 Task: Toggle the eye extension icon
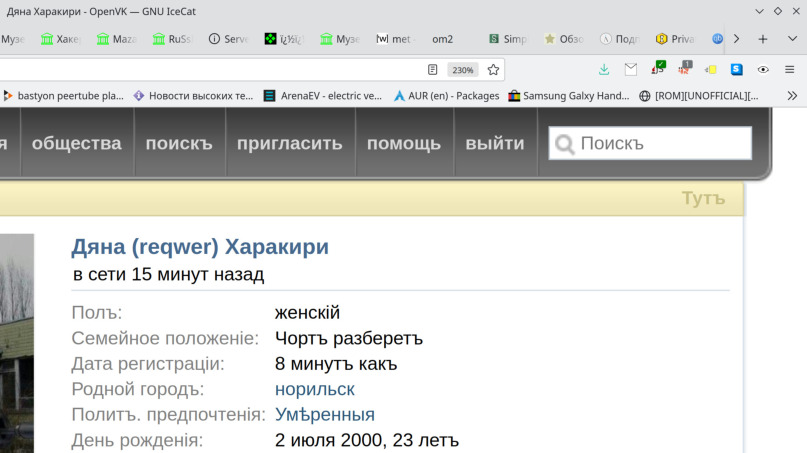coord(763,70)
